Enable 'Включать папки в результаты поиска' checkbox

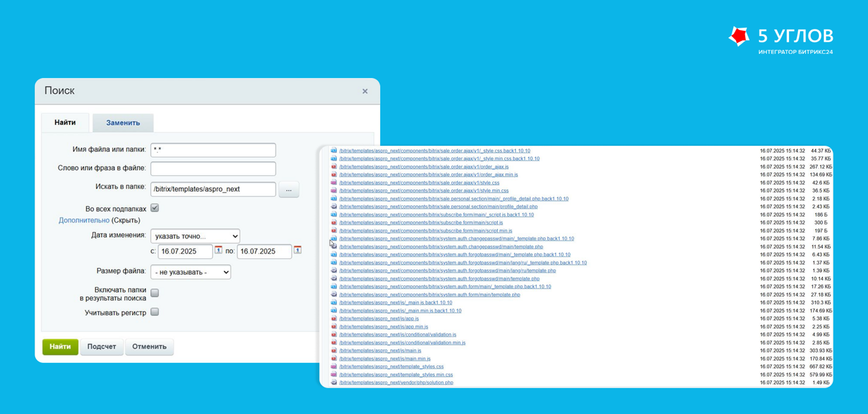coord(154,293)
